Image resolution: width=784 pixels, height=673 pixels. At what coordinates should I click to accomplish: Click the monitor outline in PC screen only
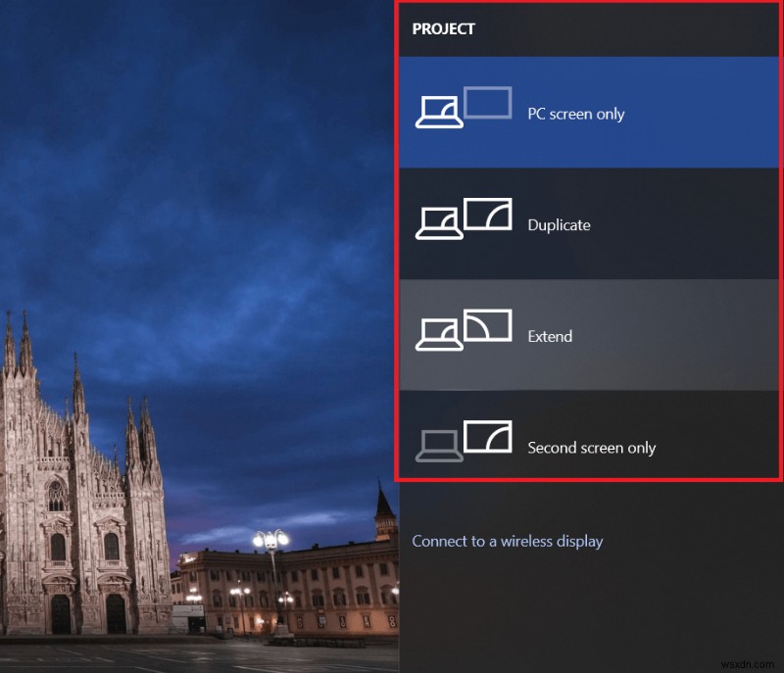point(488,102)
